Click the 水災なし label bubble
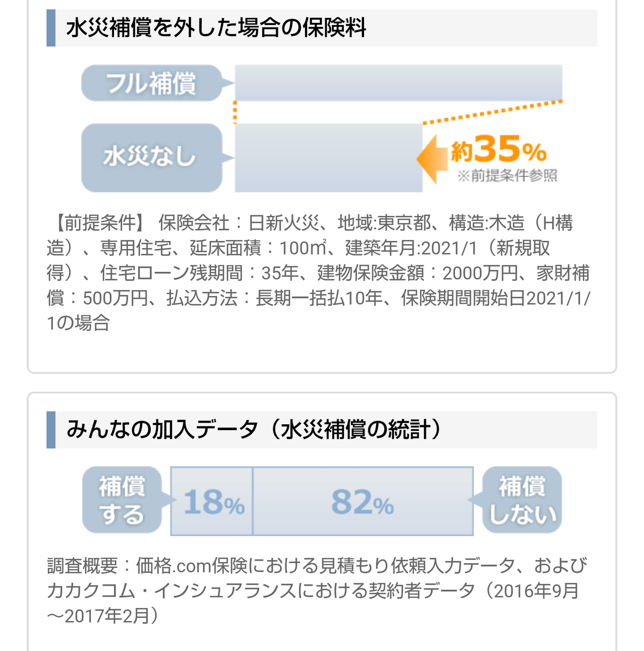 pyautogui.click(x=151, y=157)
